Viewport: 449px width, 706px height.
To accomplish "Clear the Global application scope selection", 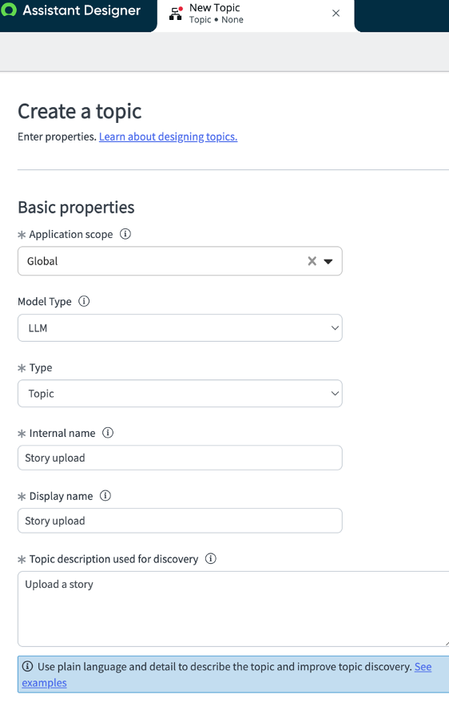I will pos(312,261).
